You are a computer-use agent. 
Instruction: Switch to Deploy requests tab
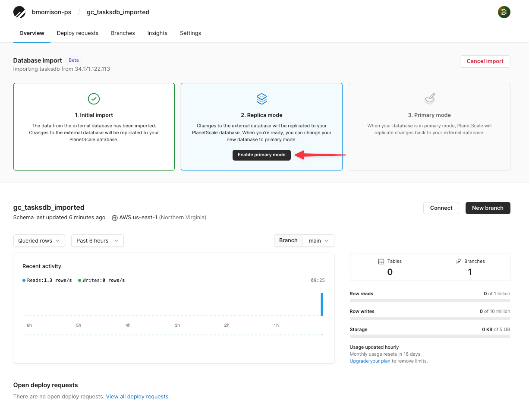[x=78, y=33]
